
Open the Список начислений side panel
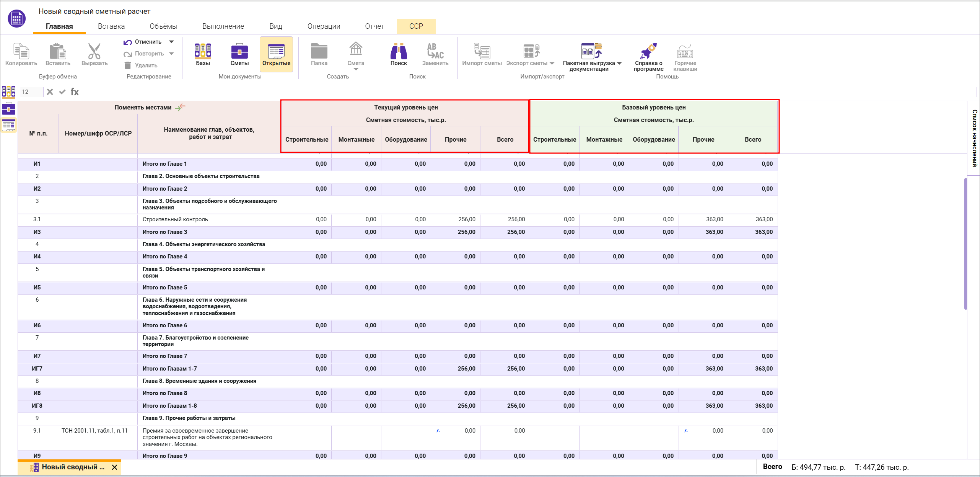[x=974, y=138]
